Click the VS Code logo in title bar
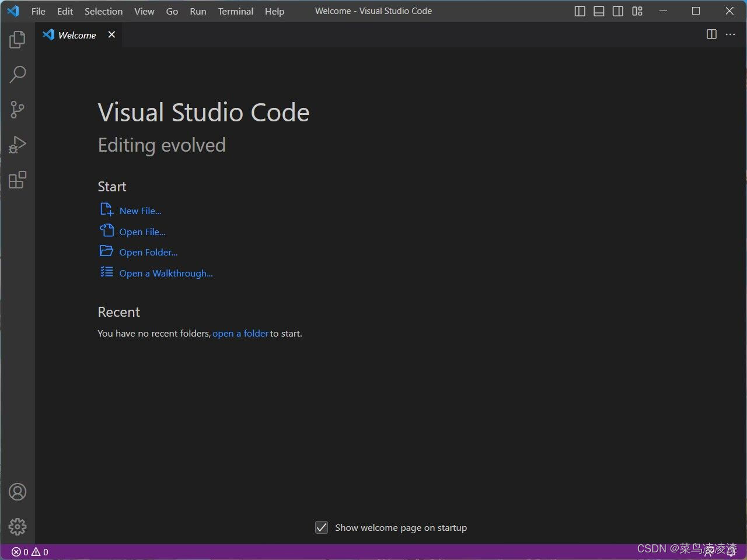The width and height of the screenshot is (747, 560). [13, 11]
